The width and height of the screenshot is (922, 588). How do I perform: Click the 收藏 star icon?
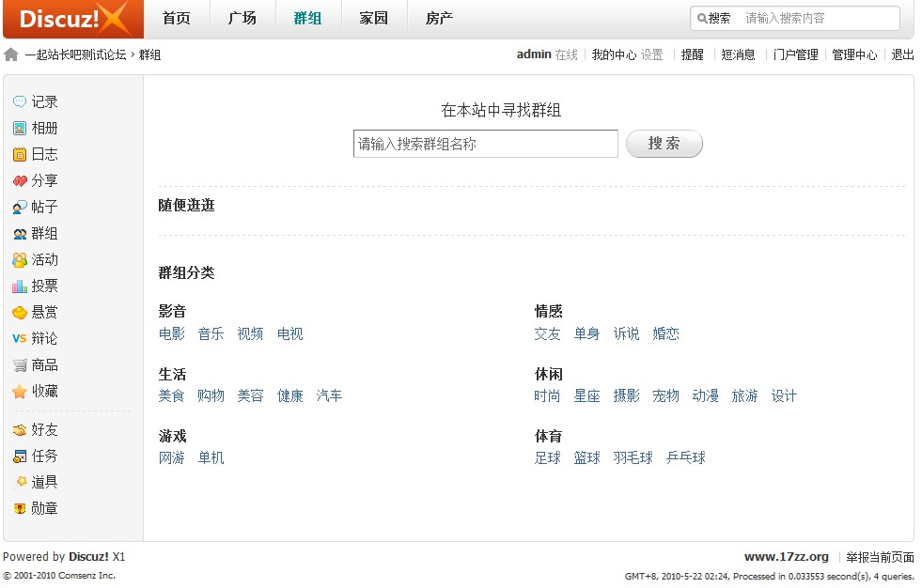pos(20,391)
